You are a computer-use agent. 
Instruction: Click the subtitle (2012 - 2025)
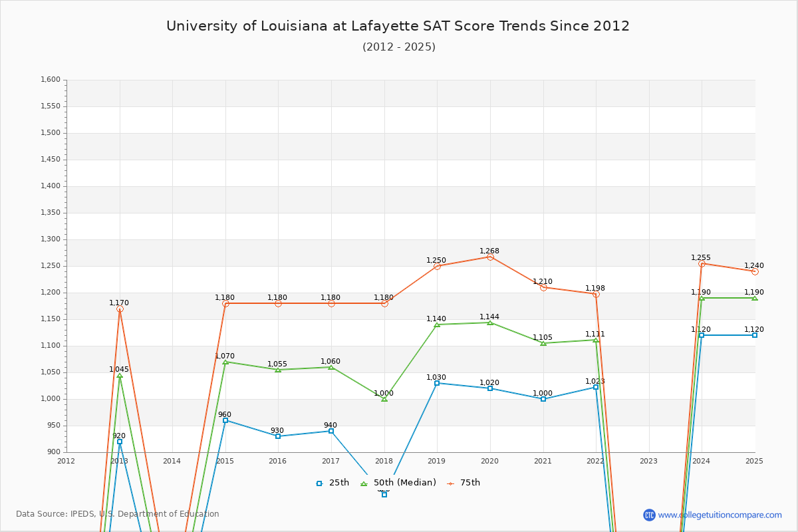click(x=399, y=47)
